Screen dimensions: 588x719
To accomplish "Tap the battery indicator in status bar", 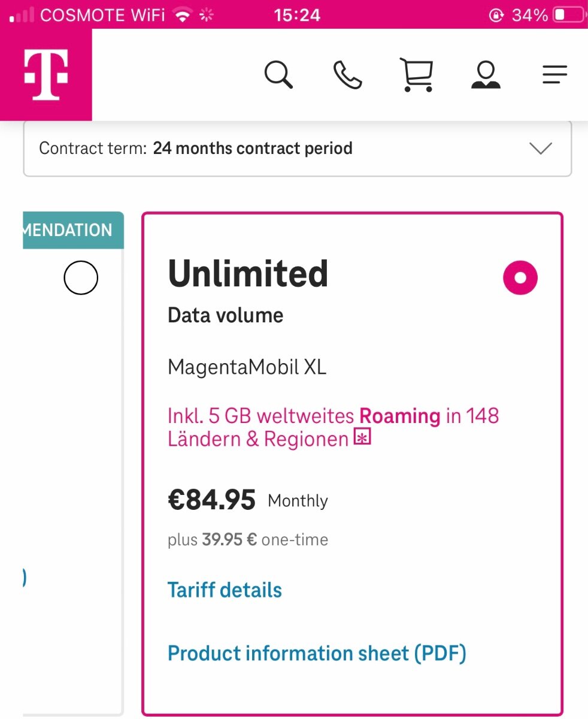I will [x=568, y=15].
